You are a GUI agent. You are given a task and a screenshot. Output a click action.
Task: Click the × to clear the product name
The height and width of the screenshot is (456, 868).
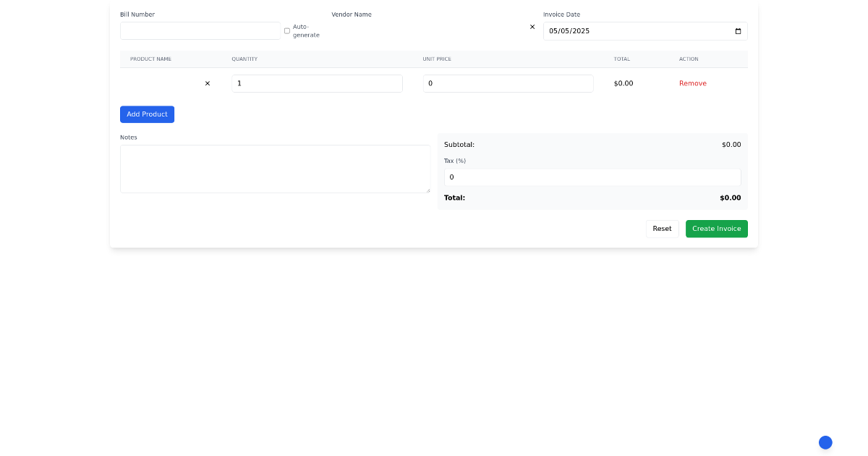point(208,83)
